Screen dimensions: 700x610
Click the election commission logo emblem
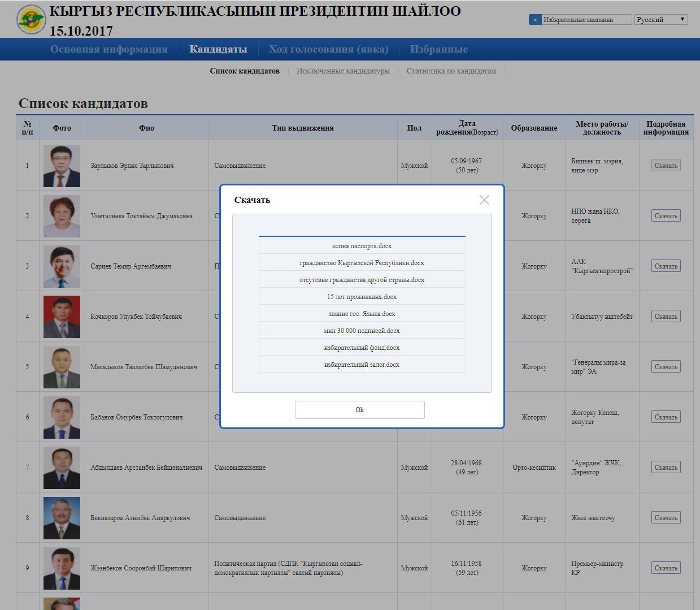click(31, 19)
